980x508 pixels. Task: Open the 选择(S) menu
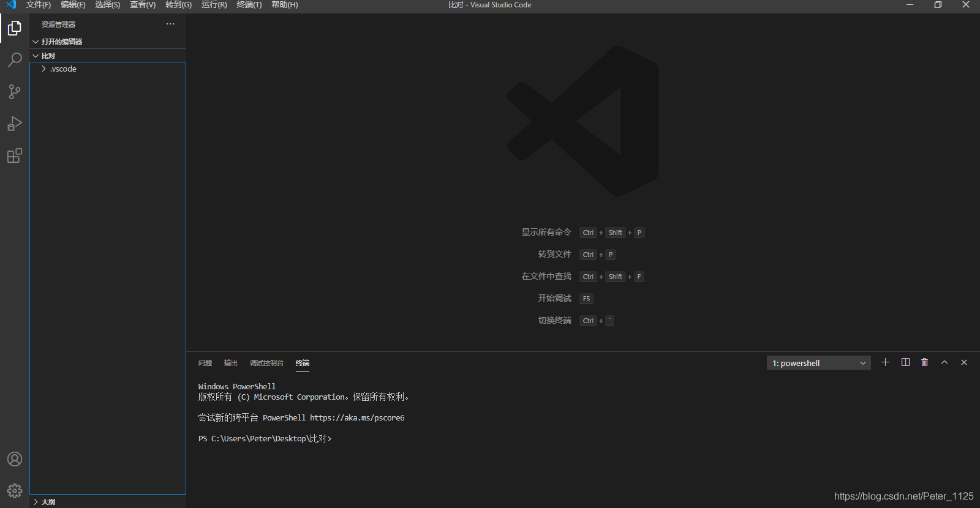point(108,4)
